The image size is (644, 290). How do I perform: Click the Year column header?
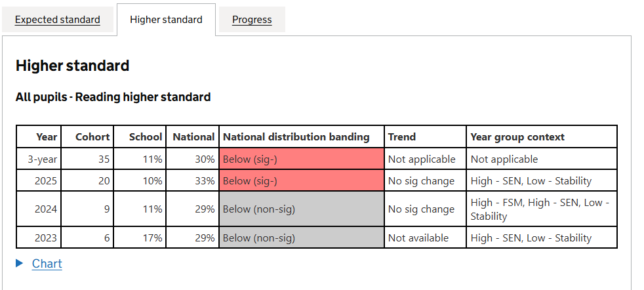point(47,137)
